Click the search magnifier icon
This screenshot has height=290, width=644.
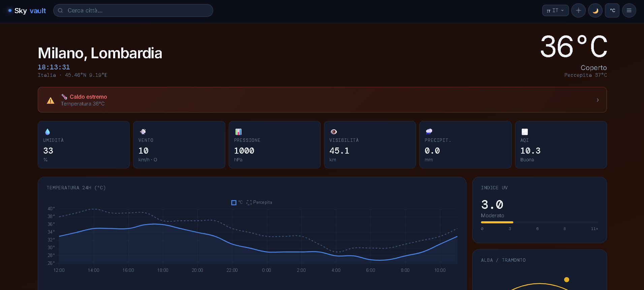point(60,10)
